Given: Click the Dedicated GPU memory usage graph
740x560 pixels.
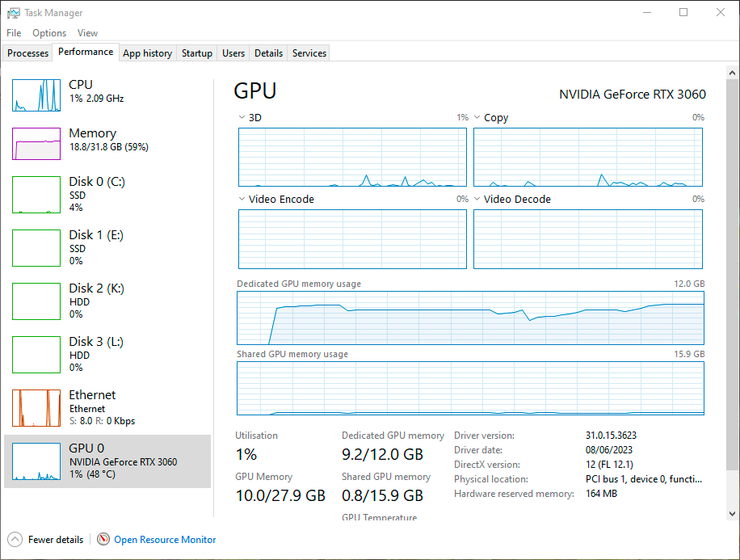Looking at the screenshot, I should point(470,318).
